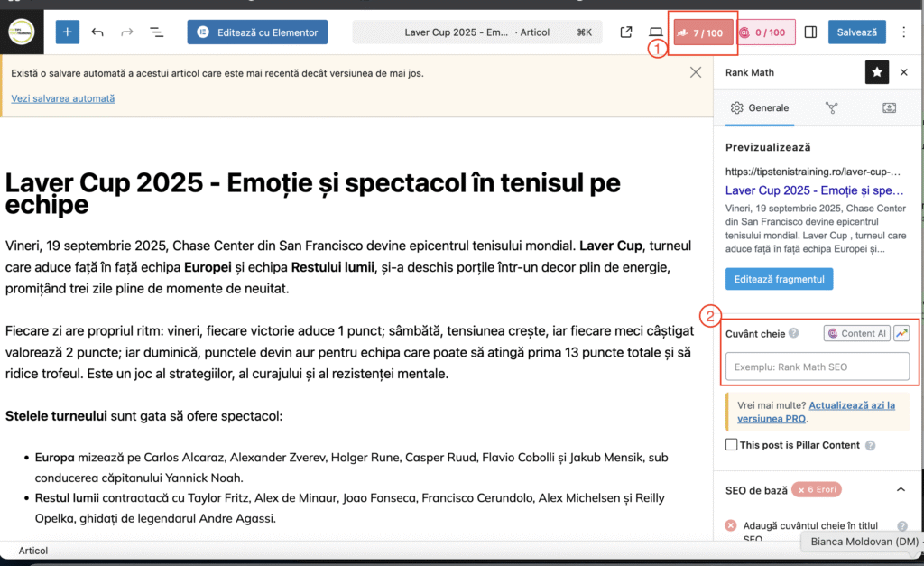The image size is (924, 566).
Task: Pin Rank Math panel with star icon
Action: tap(877, 72)
